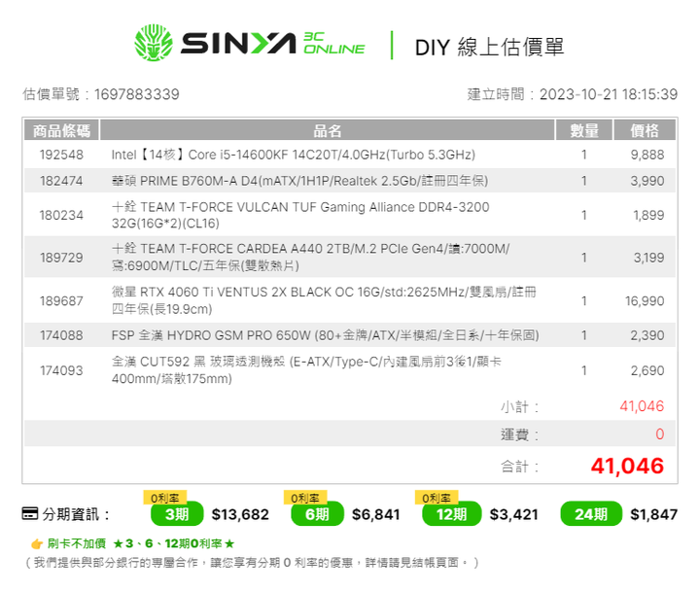This screenshot has width=700, height=591.
Task: Click the price 9,888
Action: click(x=647, y=155)
